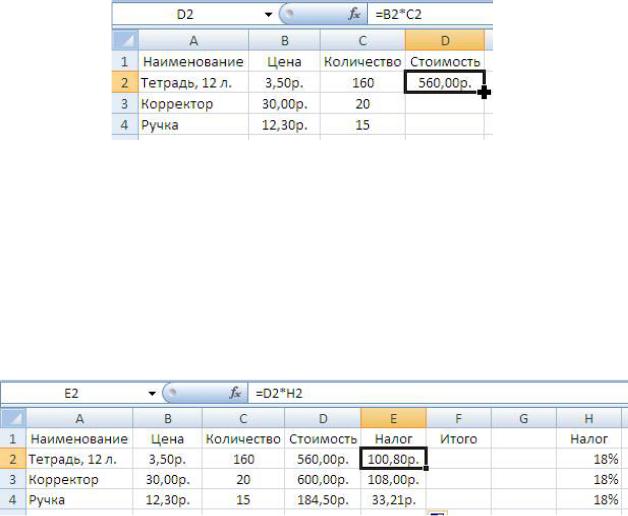The height and width of the screenshot is (516, 628).
Task: Select the 18% cell in the Ручка row
Action: click(x=589, y=500)
